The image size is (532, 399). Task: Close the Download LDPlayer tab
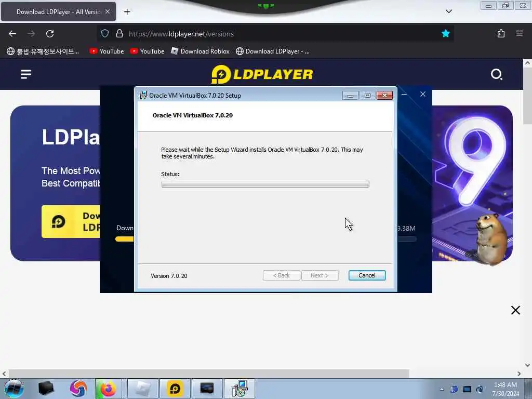(x=108, y=11)
